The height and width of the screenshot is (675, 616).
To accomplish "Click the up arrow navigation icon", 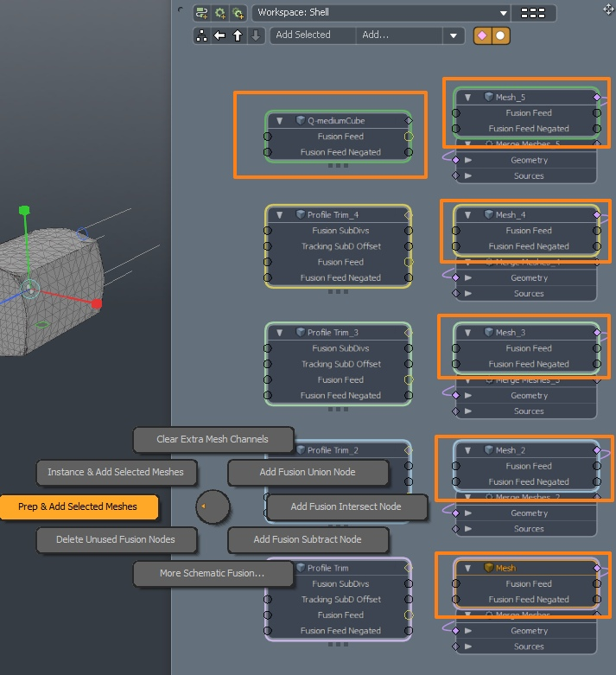I will click(238, 35).
